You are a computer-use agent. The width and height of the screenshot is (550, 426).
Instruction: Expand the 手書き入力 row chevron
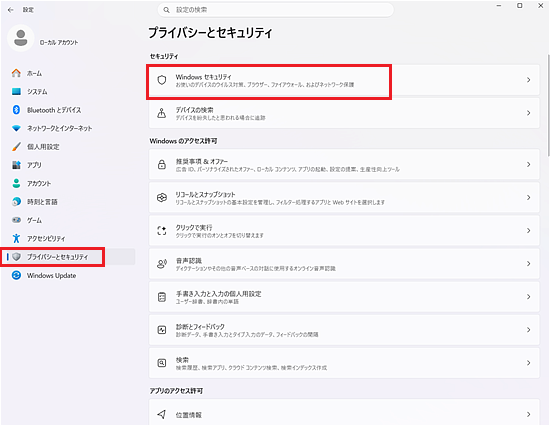tap(529, 297)
